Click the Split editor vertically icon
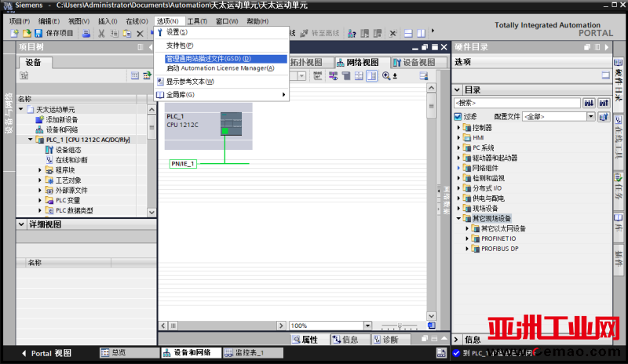Image resolution: width=628 pixels, height=364 pixels. coord(421,33)
